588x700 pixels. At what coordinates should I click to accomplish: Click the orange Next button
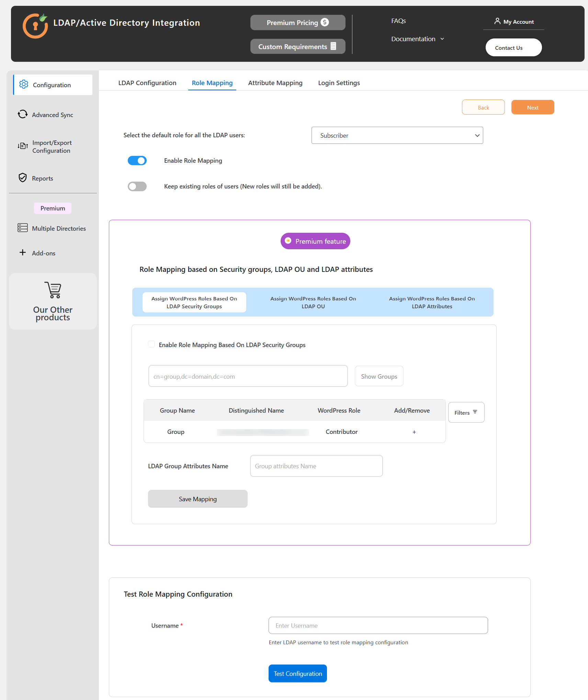[x=532, y=107]
